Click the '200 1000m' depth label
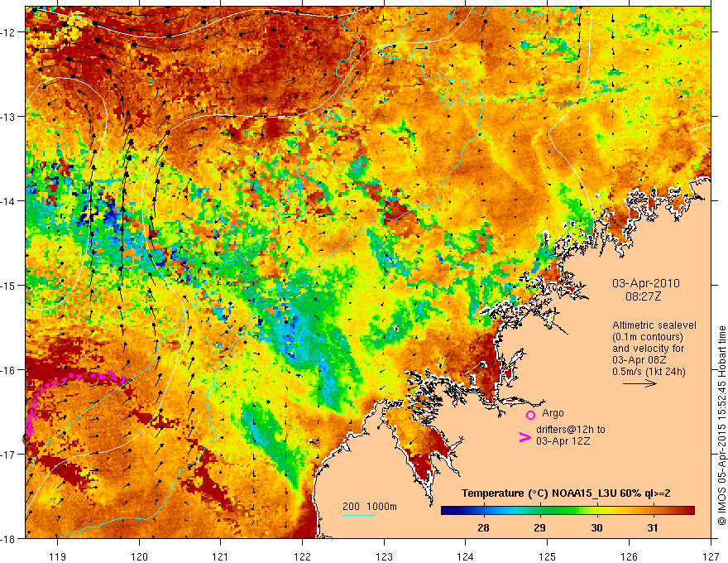728x563 pixels. coord(370,507)
